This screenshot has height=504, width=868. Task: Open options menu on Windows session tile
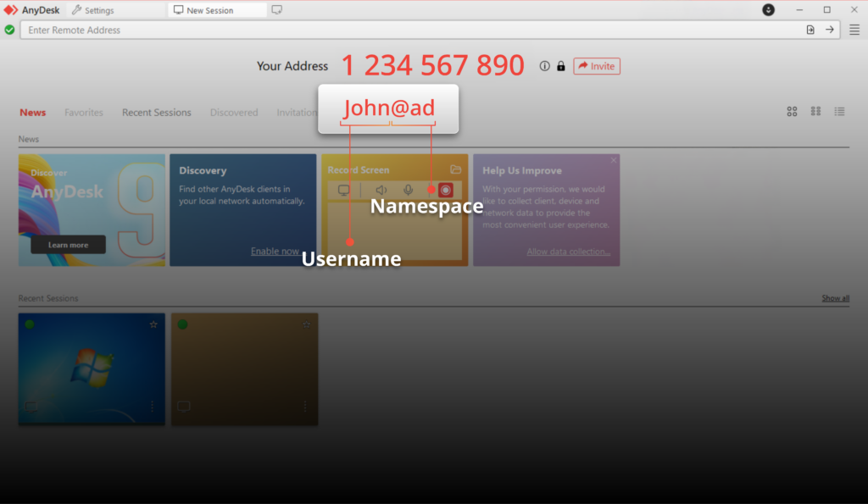(153, 407)
